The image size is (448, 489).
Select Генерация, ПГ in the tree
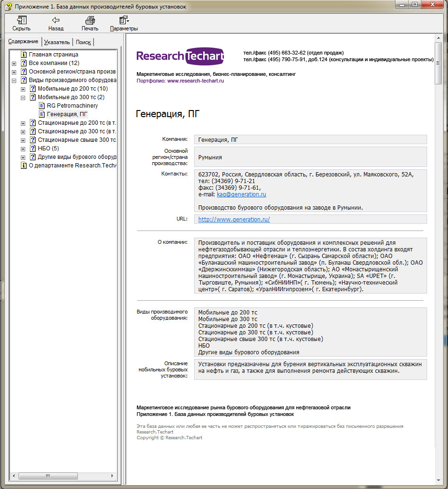pyautogui.click(x=67, y=114)
